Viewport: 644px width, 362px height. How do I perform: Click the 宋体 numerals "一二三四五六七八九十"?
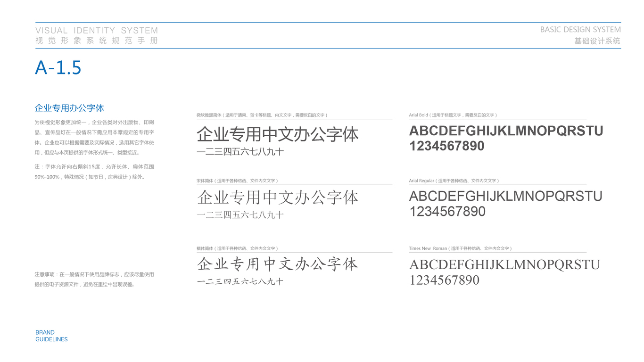240,215
